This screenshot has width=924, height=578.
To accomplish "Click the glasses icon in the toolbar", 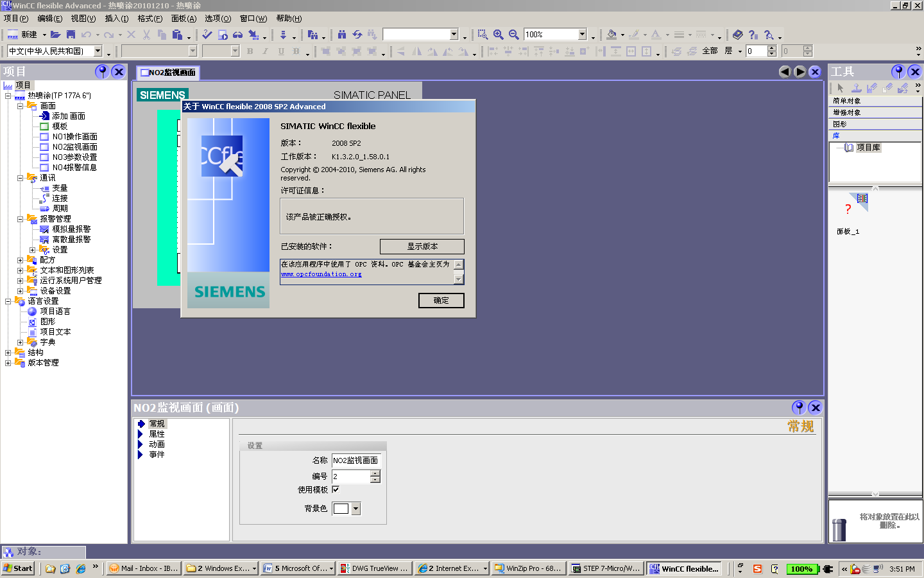I will click(238, 35).
